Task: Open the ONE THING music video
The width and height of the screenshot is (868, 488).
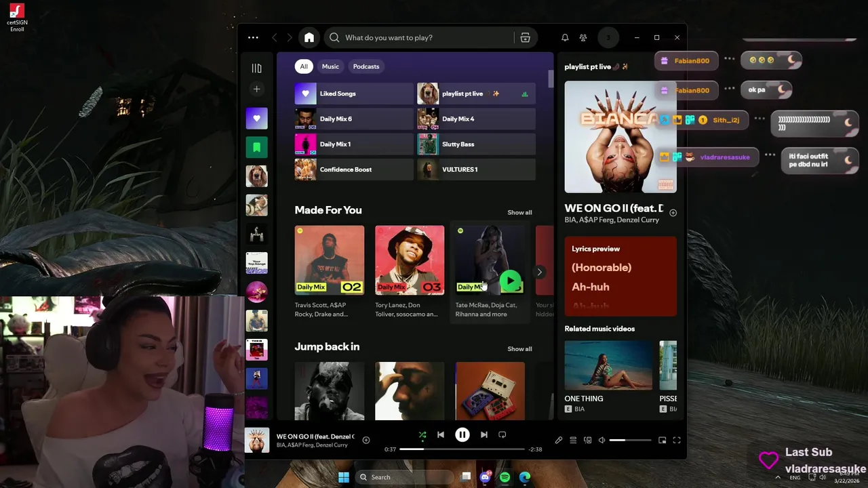Action: [x=608, y=365]
